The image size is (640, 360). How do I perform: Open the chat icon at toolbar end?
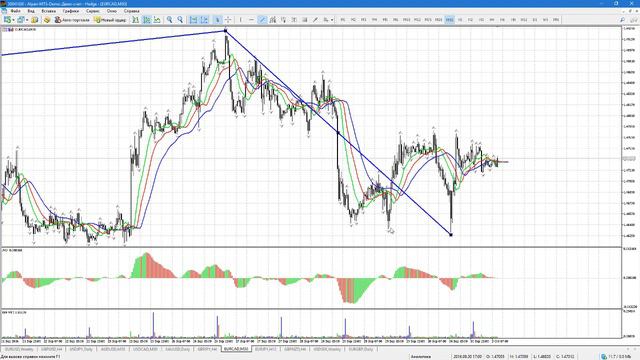pyautogui.click(x=634, y=20)
